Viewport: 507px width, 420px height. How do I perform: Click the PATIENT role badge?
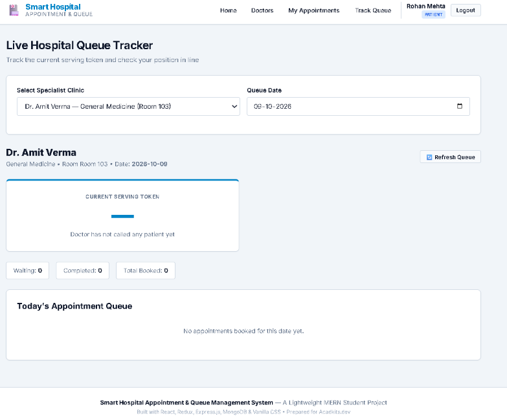(433, 14)
